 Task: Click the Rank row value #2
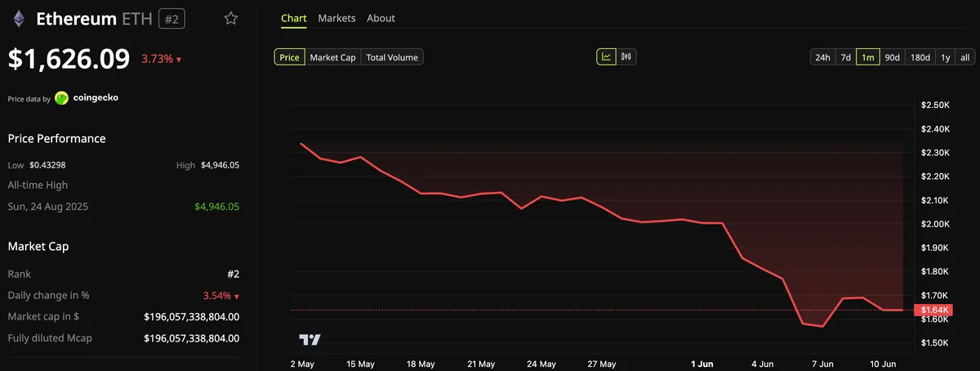point(233,274)
